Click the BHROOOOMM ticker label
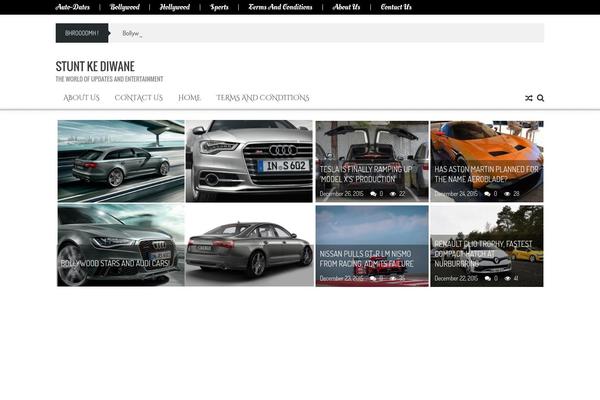The width and height of the screenshot is (600, 400). 82,33
